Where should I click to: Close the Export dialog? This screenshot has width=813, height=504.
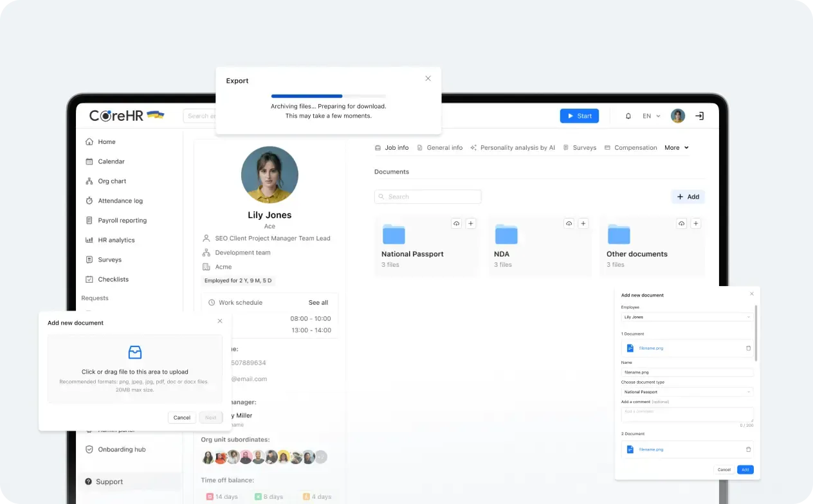(428, 78)
